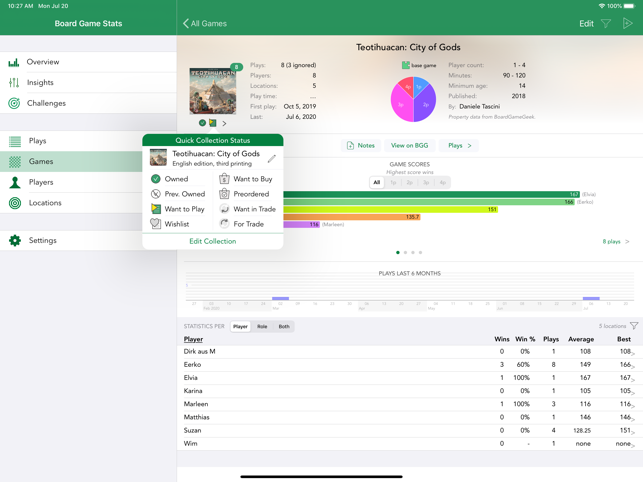Expand Wim's best score chevron
The width and height of the screenshot is (643, 482).
pos(633,445)
